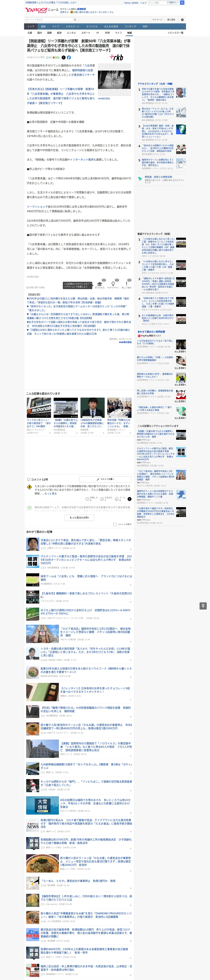Screen dimensions: 210x980
Task: Click the 記事に関する報告 report icon
Action: pos(36,288)
